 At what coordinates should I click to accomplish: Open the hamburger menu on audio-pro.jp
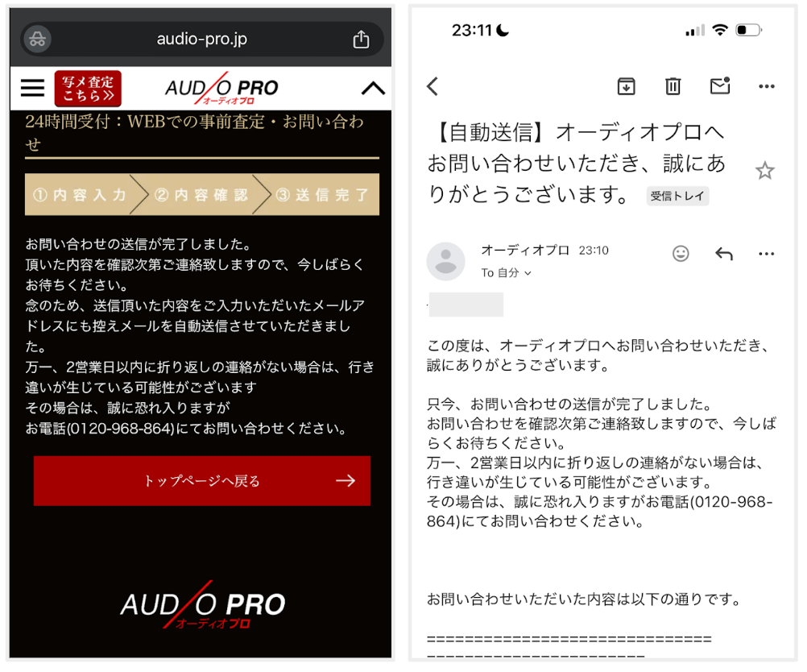tap(32, 88)
